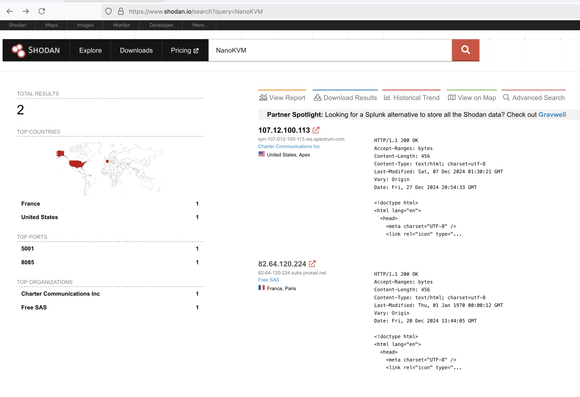Viewport: 580px width, 397px height.
Task: Open View Report
Action: click(x=282, y=97)
